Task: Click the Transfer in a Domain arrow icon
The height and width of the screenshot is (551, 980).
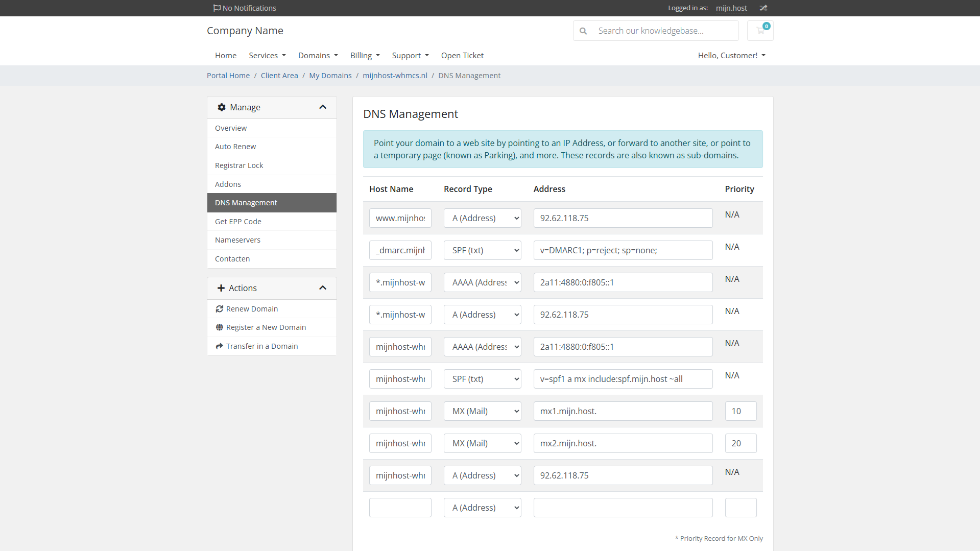Action: tap(220, 346)
